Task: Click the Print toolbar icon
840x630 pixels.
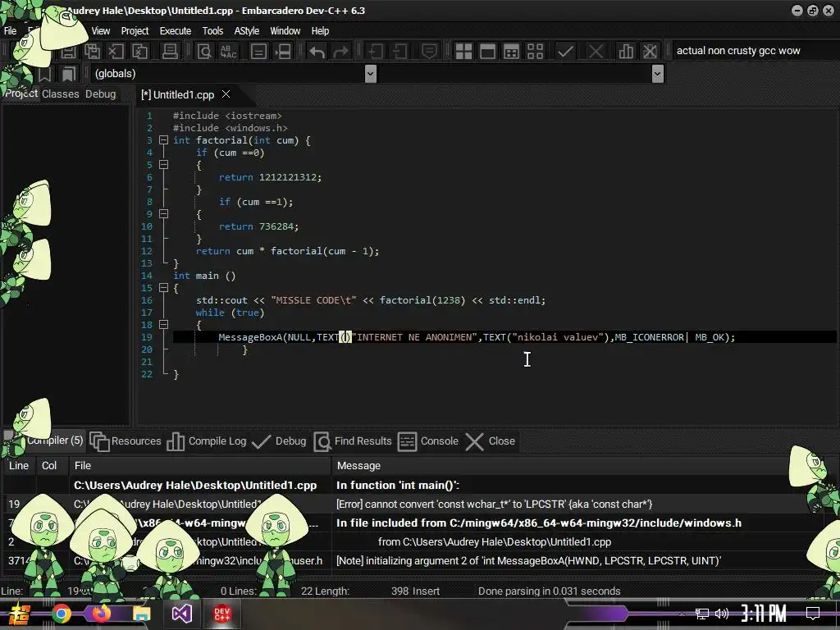Action: 170,52
